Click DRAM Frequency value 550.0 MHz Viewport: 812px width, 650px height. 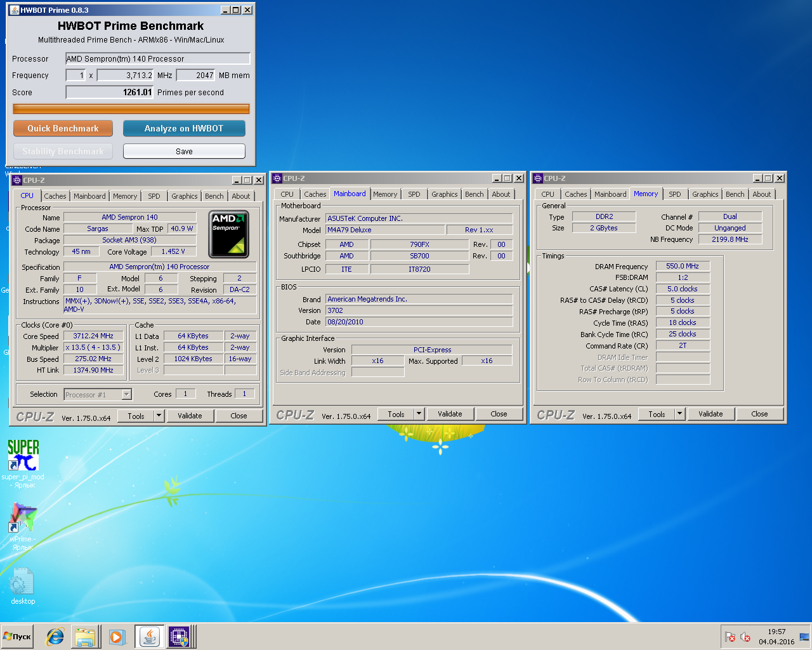[683, 266]
